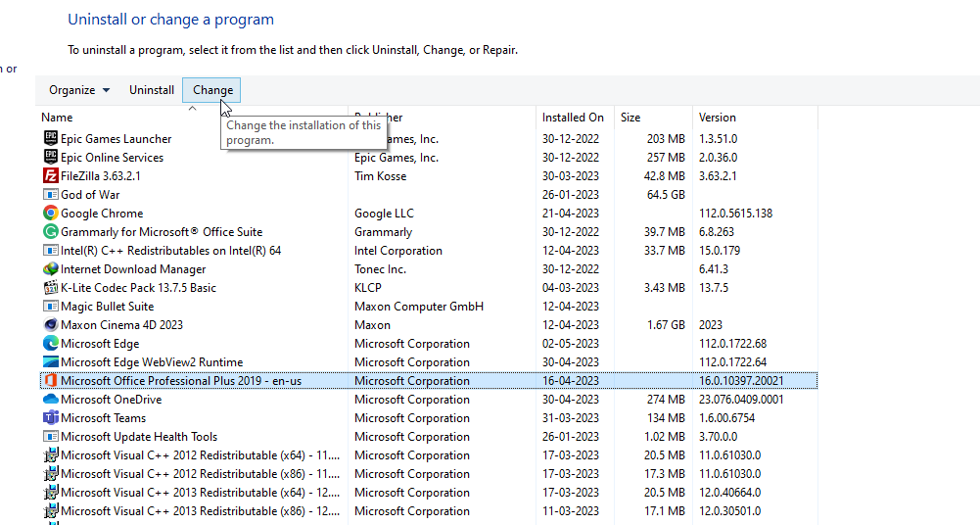
Task: Click the 02-05-2023 installed date
Action: (571, 344)
